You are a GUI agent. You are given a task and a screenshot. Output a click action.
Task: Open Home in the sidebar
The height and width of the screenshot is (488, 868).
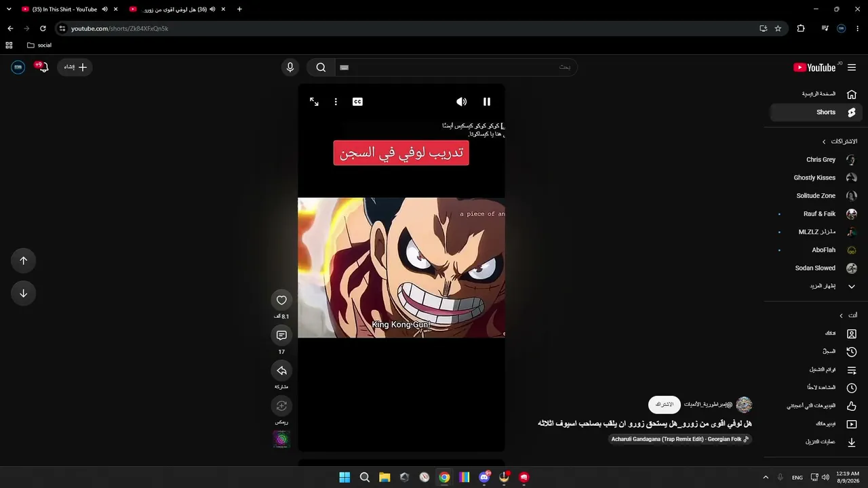coord(816,94)
